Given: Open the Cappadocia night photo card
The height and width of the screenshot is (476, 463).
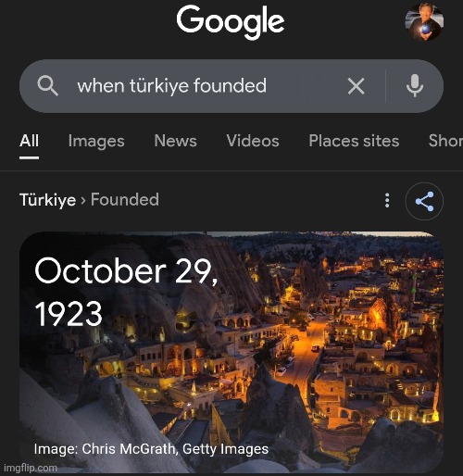Looking at the screenshot, I should (231, 352).
